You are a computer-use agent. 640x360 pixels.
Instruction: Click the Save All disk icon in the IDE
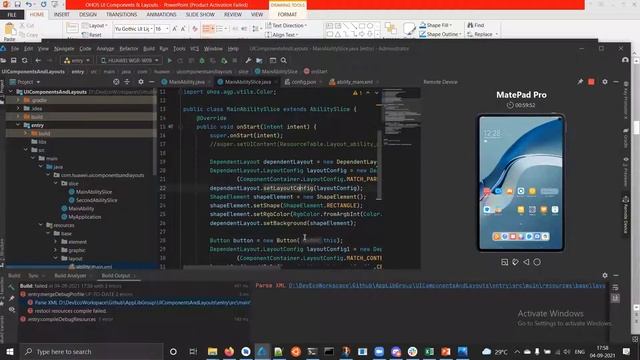coord(13,60)
